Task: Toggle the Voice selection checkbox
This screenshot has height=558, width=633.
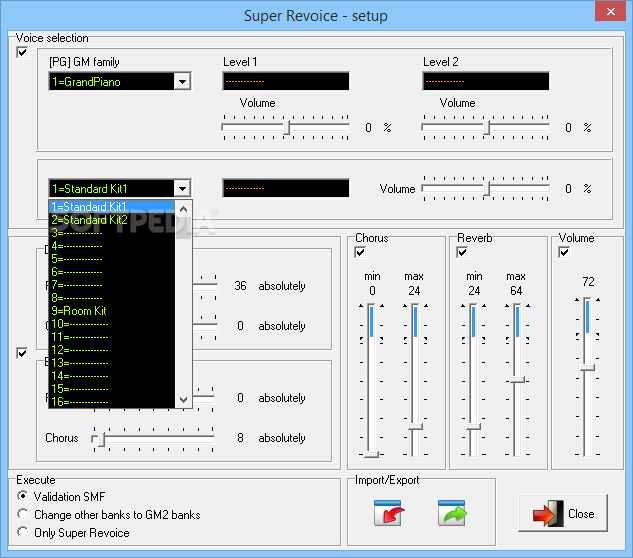Action: click(22, 52)
